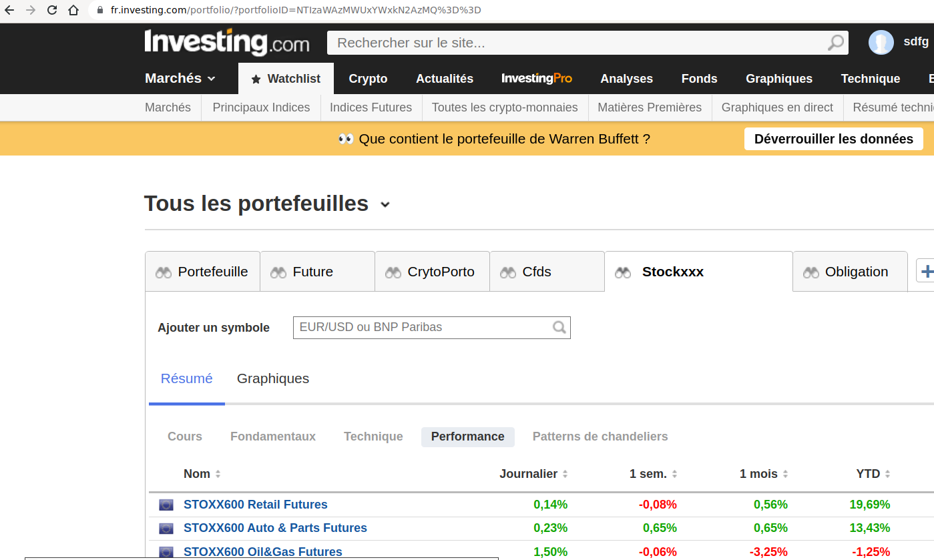Expand the Marchés menu in the main navigation

click(180, 78)
